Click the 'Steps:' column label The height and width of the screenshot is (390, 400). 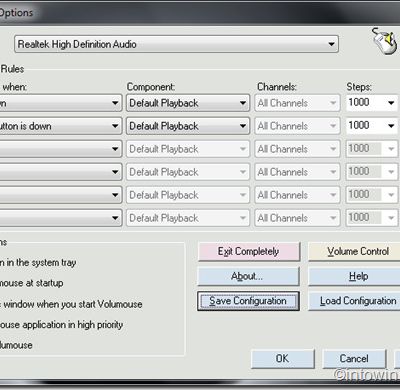[359, 87]
